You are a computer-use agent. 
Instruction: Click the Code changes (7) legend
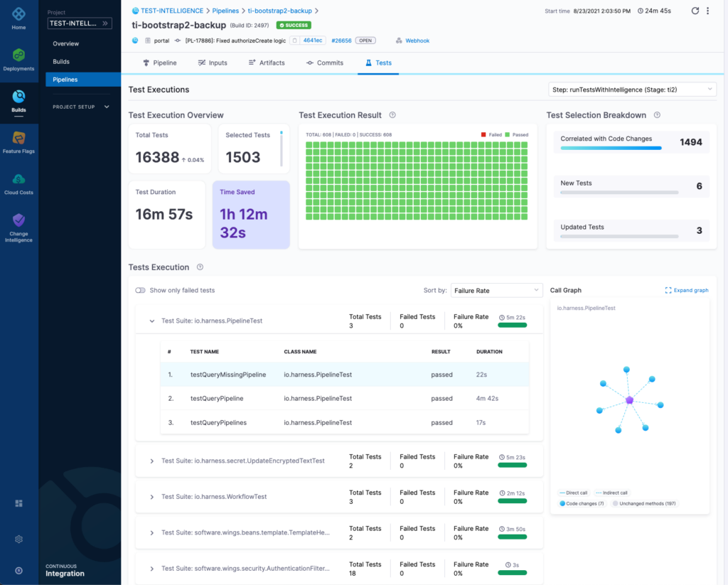(582, 503)
